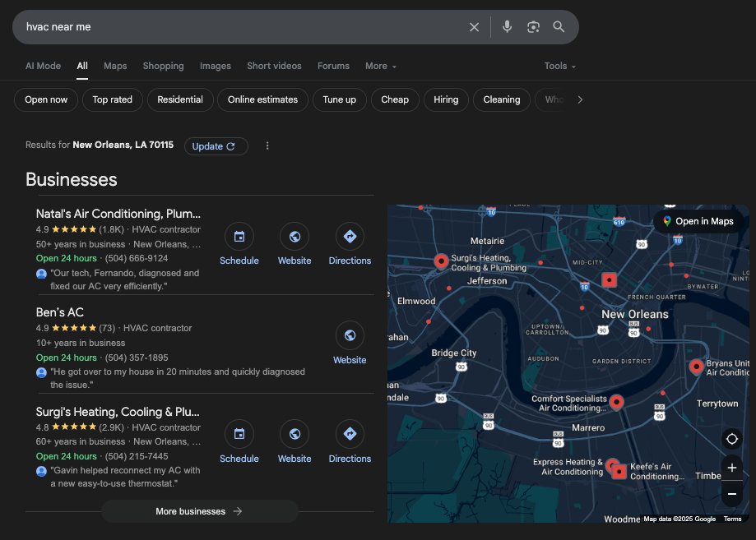The width and height of the screenshot is (756, 540).
Task: Click Ben's AC phone (504) 357-1895
Action: [x=137, y=358]
